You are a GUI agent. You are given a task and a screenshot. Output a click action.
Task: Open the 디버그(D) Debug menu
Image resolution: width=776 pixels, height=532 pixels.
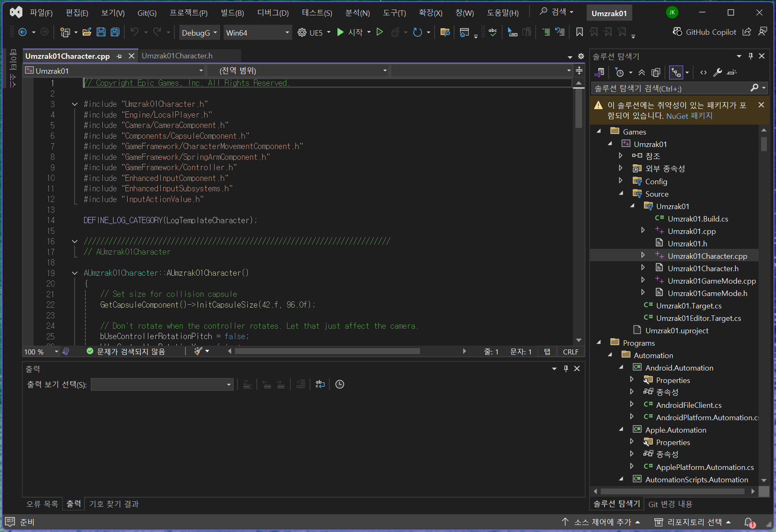(x=273, y=13)
